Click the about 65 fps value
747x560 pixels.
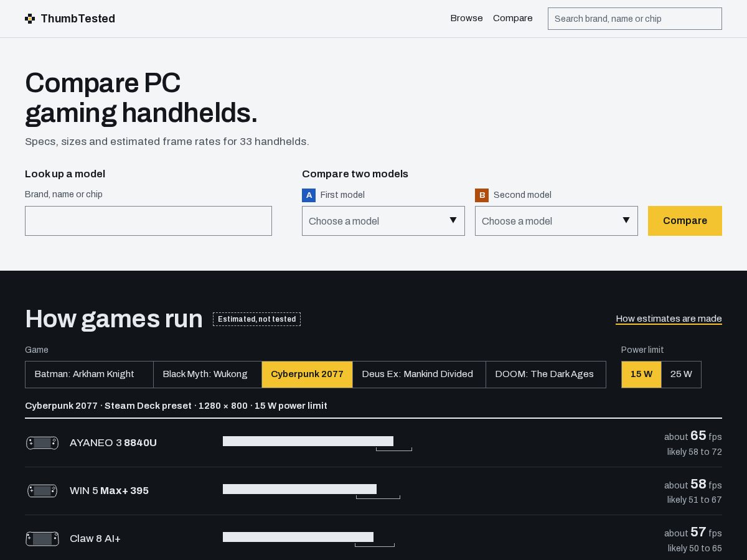pos(693,436)
